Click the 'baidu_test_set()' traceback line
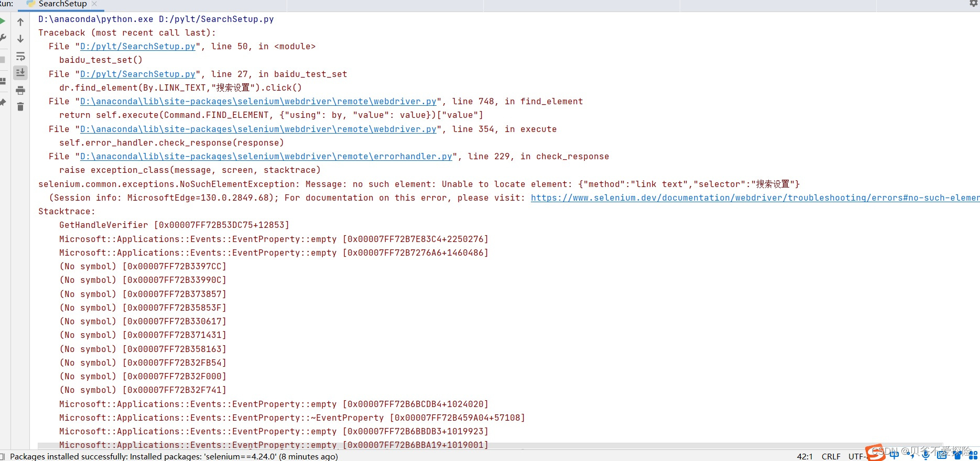The width and height of the screenshot is (980, 461). tap(101, 60)
